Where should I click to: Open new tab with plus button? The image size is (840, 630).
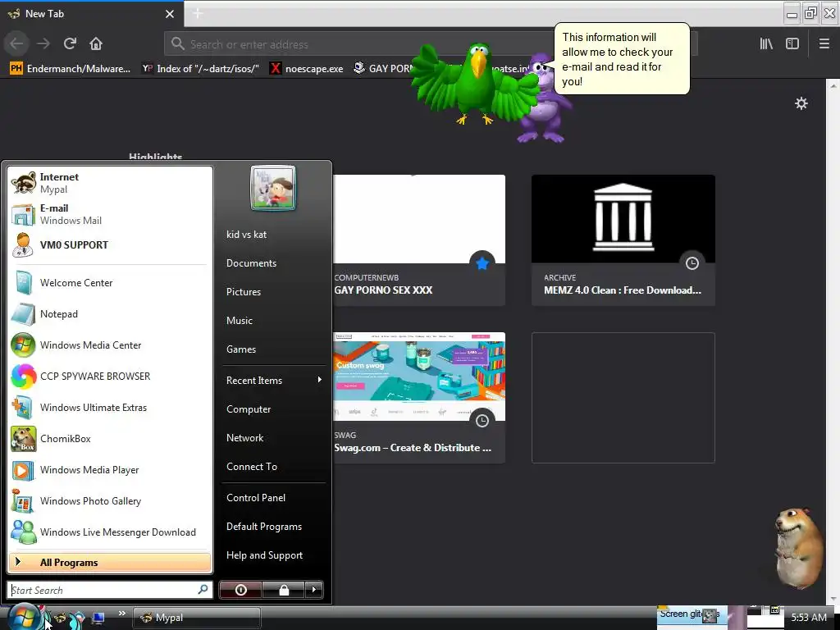(x=198, y=13)
